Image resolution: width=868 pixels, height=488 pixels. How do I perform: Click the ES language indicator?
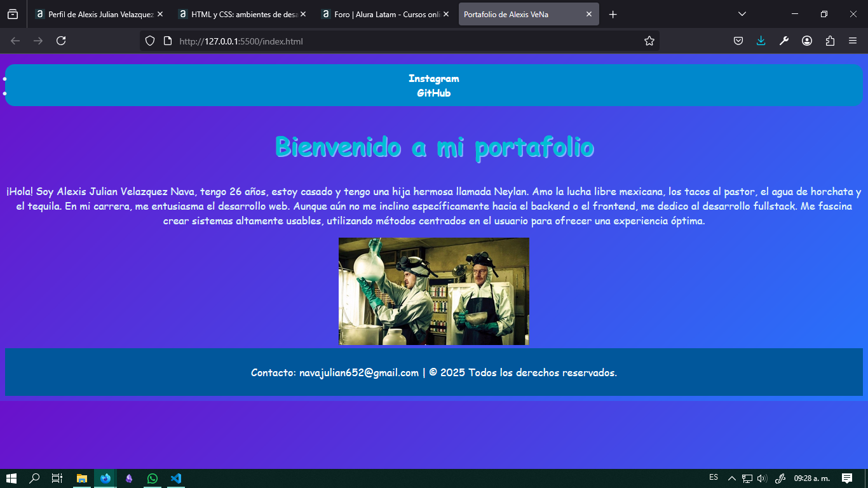coord(714,478)
